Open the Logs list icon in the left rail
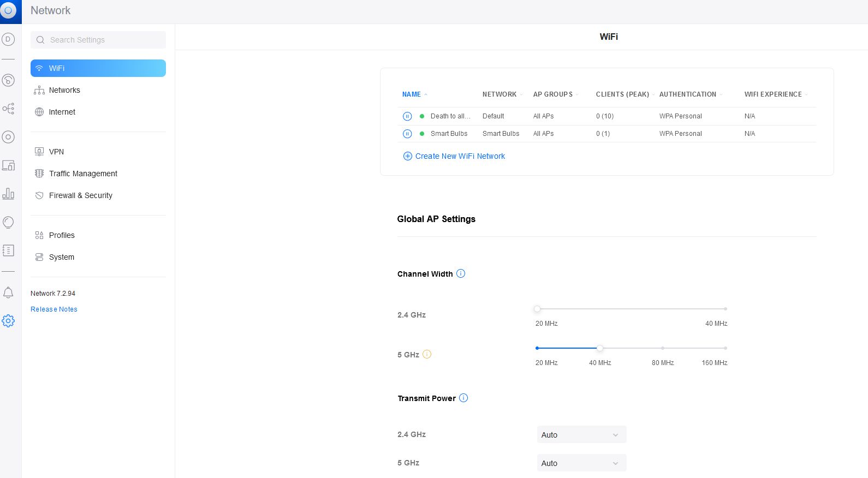Screen dimensions: 868x478 click(x=8, y=250)
